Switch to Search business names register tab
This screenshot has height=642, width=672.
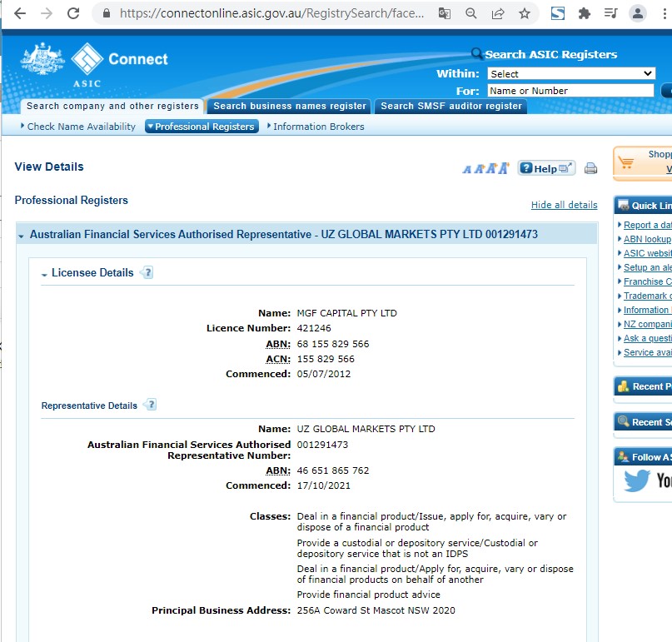click(290, 106)
